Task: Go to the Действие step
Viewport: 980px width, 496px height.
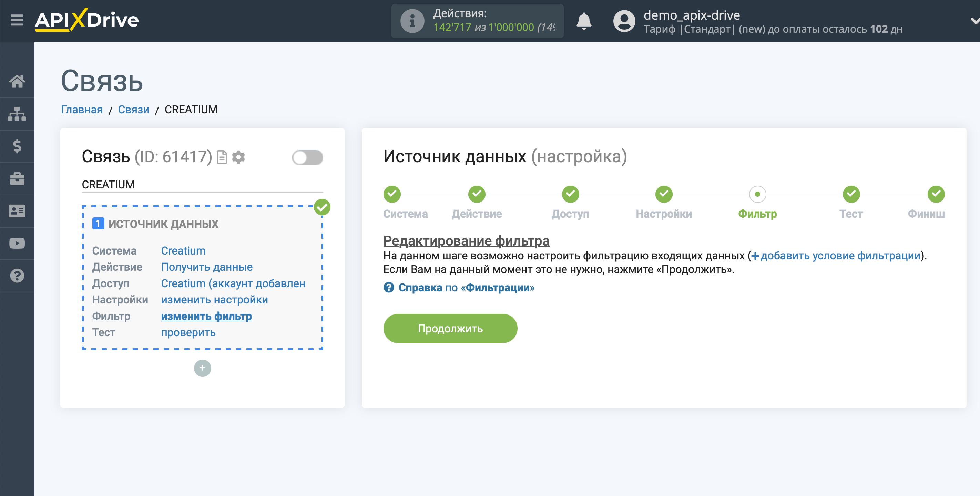Action: point(477,194)
